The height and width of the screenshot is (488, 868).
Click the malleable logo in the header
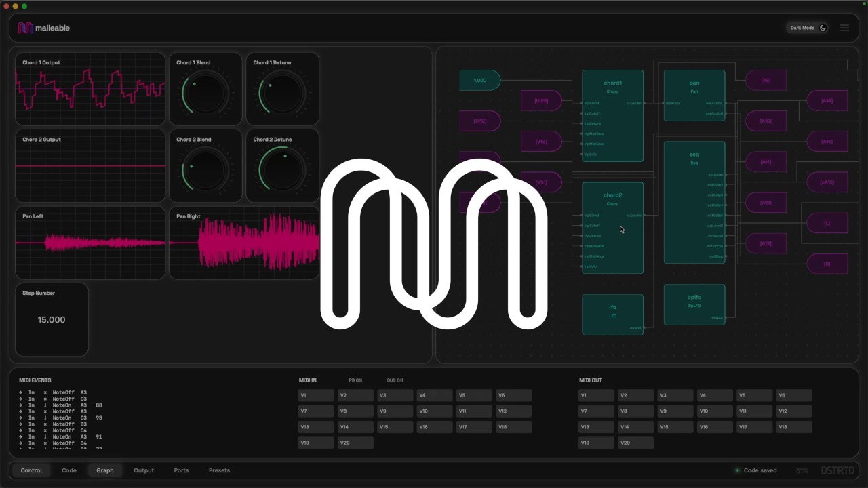tap(44, 28)
